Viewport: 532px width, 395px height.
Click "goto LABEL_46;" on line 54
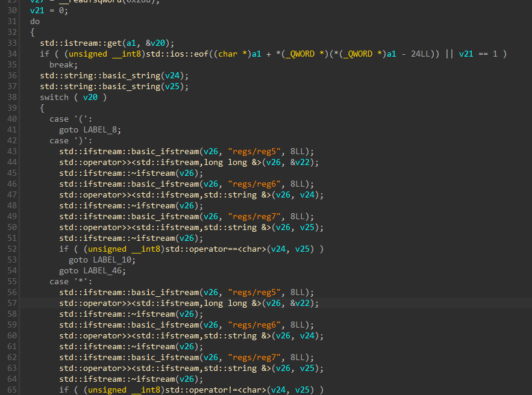point(93,271)
